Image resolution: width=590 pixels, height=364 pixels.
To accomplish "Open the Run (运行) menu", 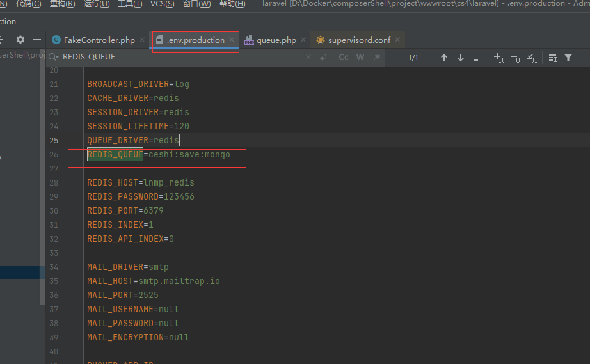I will 97,4.
